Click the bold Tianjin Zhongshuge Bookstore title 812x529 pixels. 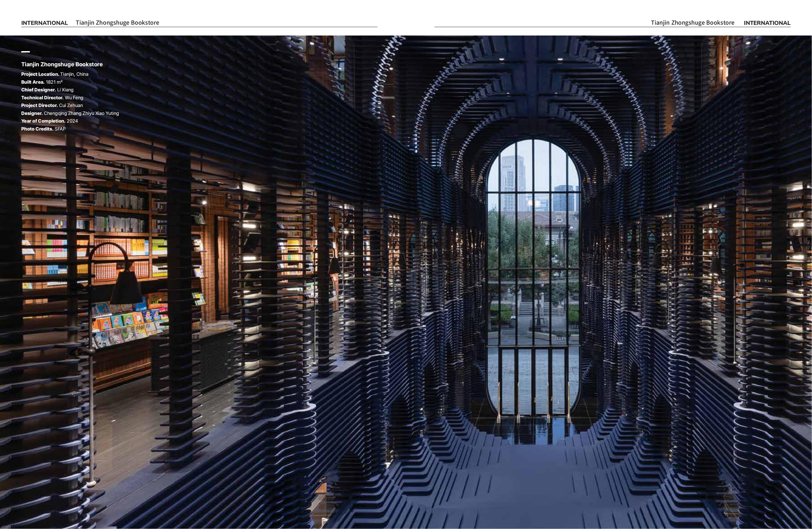[62, 64]
